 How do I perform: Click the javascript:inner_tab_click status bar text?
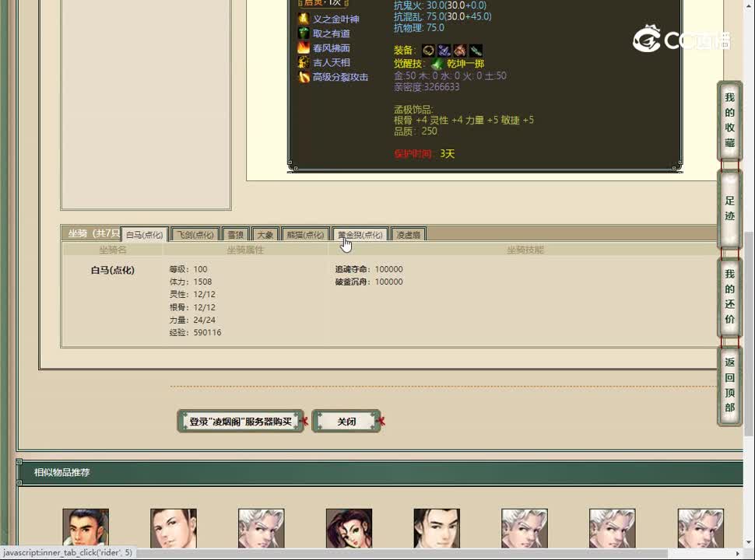point(68,553)
